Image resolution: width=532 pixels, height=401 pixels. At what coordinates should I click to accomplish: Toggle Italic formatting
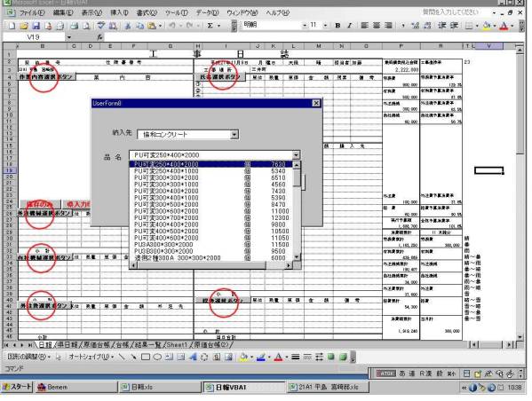349,26
